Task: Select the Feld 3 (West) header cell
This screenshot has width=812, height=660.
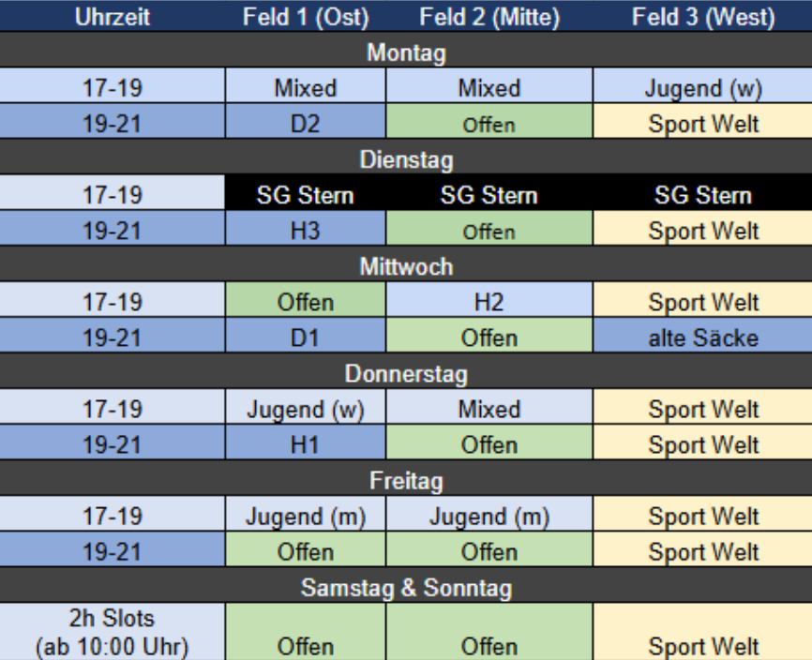Action: 702,17
